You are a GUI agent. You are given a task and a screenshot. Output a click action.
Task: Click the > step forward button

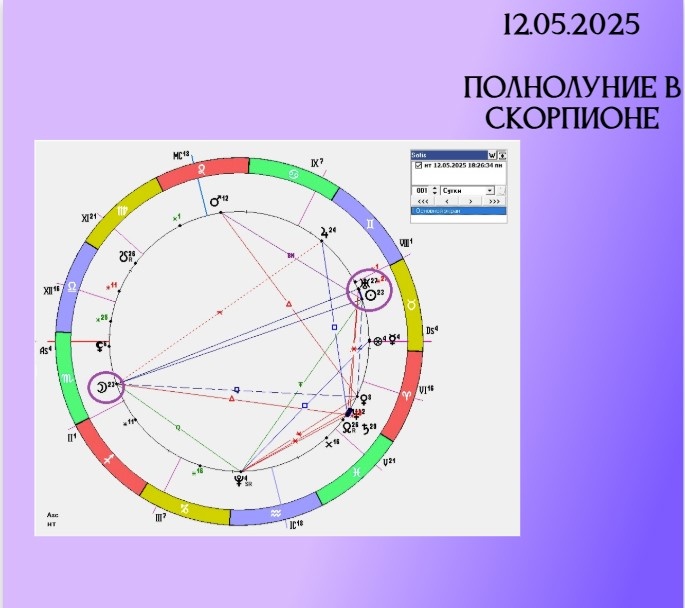[470, 202]
